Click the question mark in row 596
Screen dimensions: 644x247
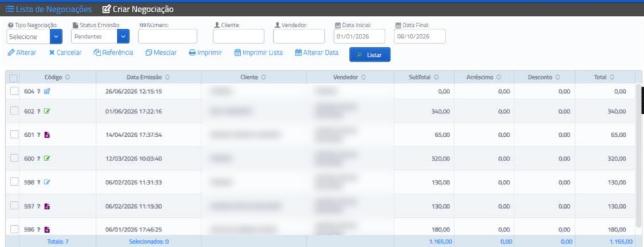39,230
